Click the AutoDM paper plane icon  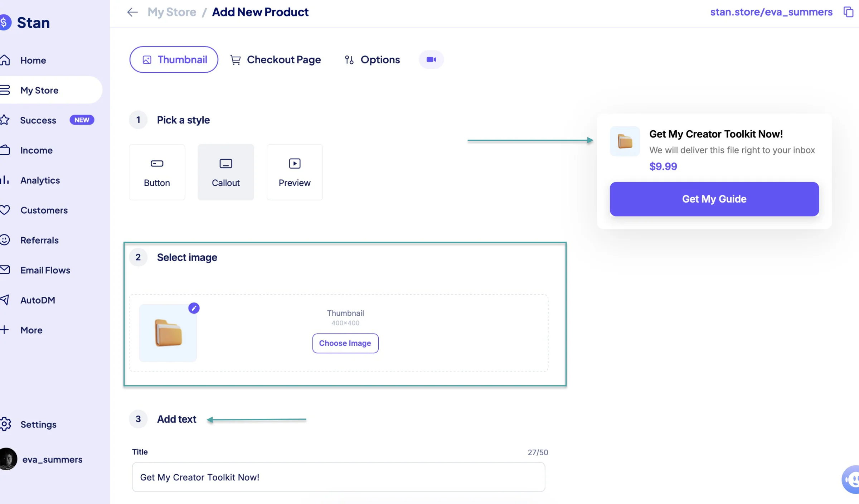(5, 300)
